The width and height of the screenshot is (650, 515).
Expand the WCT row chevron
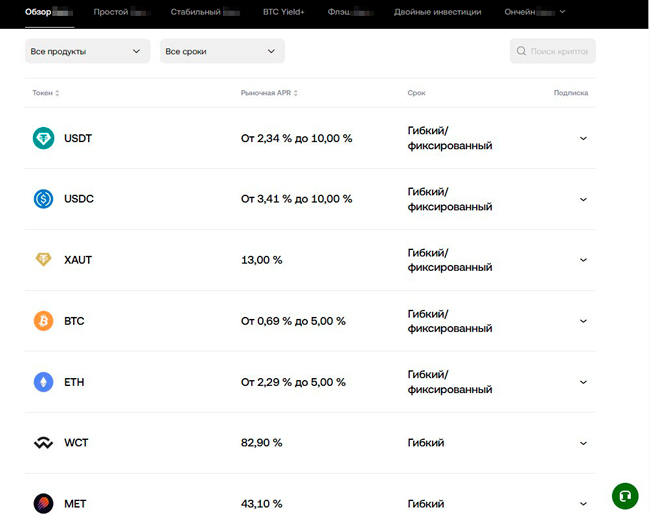(583, 443)
